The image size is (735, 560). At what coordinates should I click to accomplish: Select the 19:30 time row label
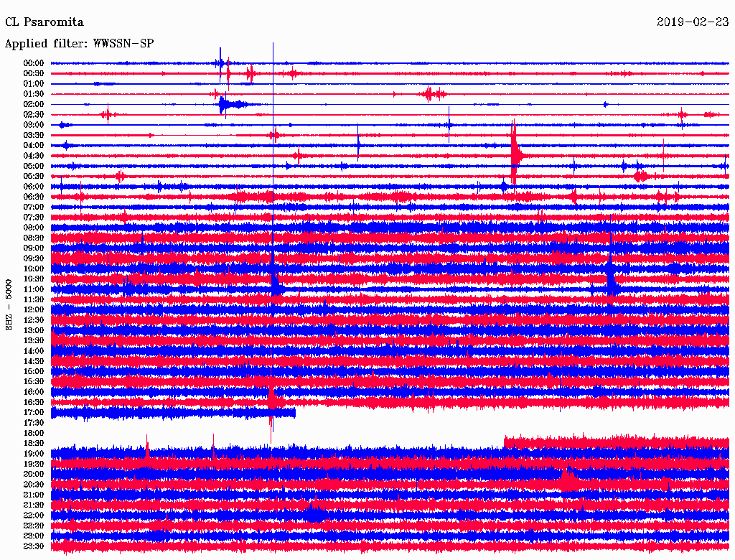click(34, 465)
